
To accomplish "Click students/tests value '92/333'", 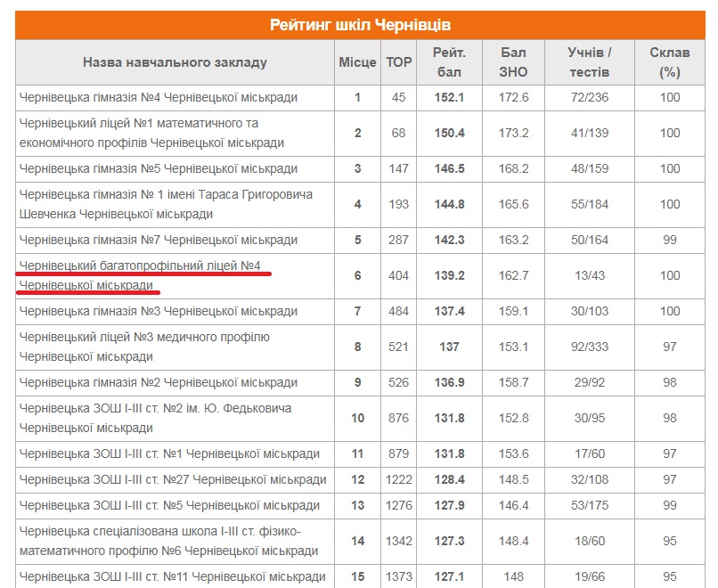I will (x=590, y=347).
